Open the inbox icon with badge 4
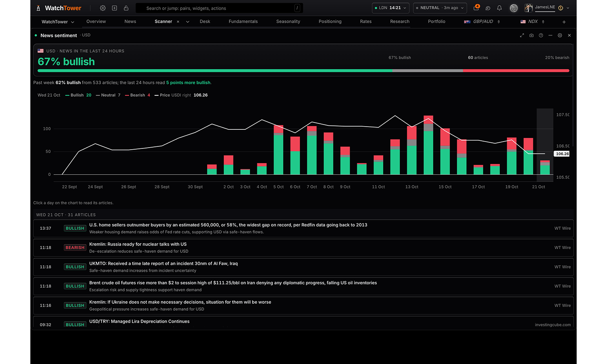 point(476,8)
